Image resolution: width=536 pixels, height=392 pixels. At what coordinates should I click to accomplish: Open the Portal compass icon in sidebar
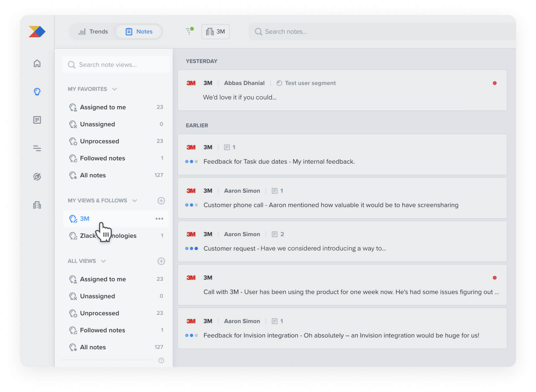point(37,177)
